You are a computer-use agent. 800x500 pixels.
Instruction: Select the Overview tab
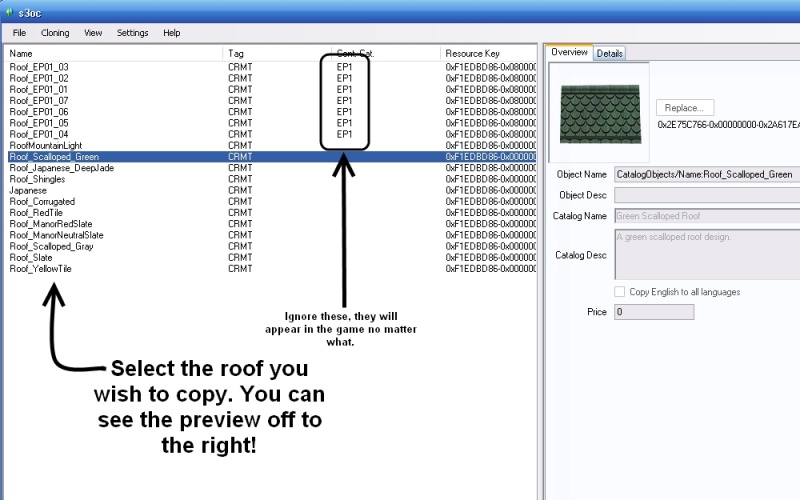(x=569, y=52)
